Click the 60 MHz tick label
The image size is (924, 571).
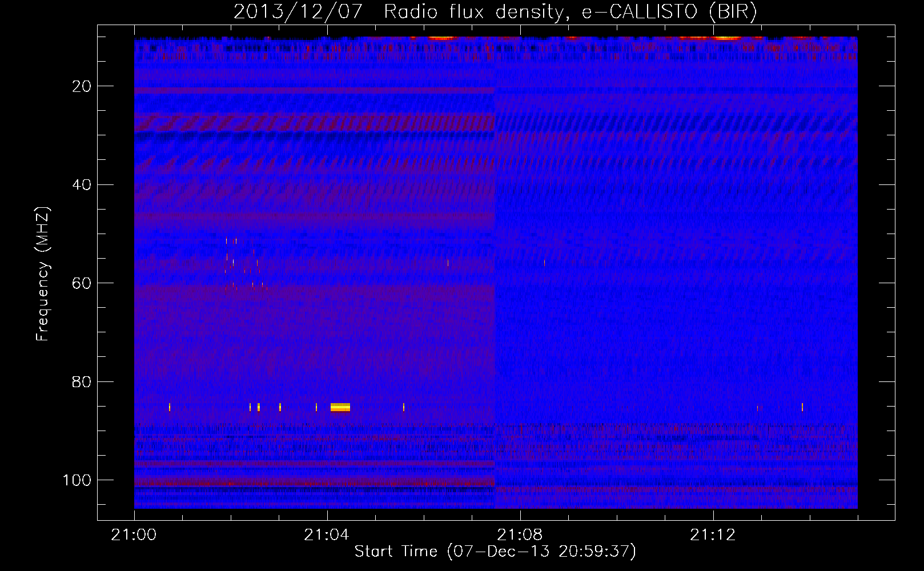(x=82, y=283)
